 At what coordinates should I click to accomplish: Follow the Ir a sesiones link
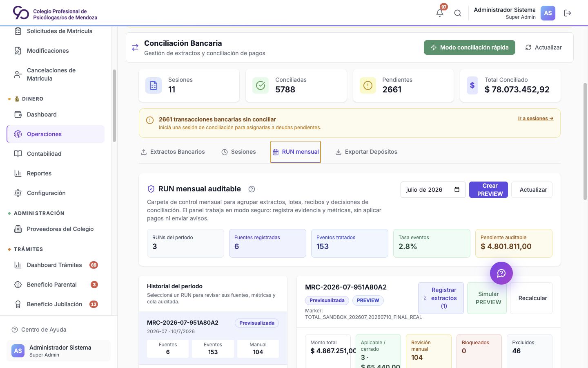tap(536, 119)
